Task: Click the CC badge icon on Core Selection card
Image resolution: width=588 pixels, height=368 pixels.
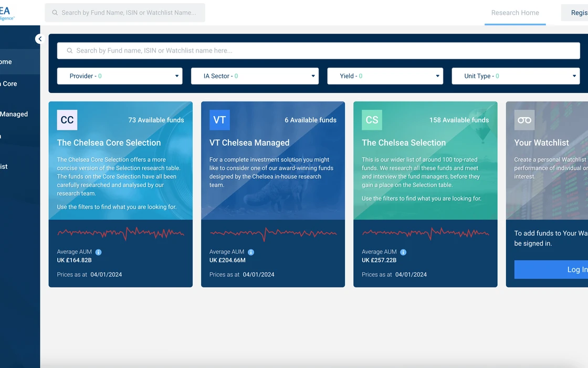Action: click(67, 120)
